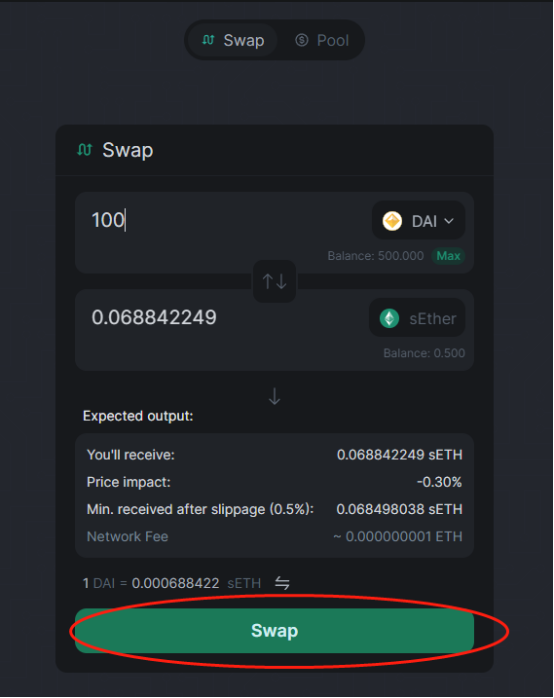Click the green arrows icon beside Swap heading
This screenshot has width=554, height=698.
(85, 150)
